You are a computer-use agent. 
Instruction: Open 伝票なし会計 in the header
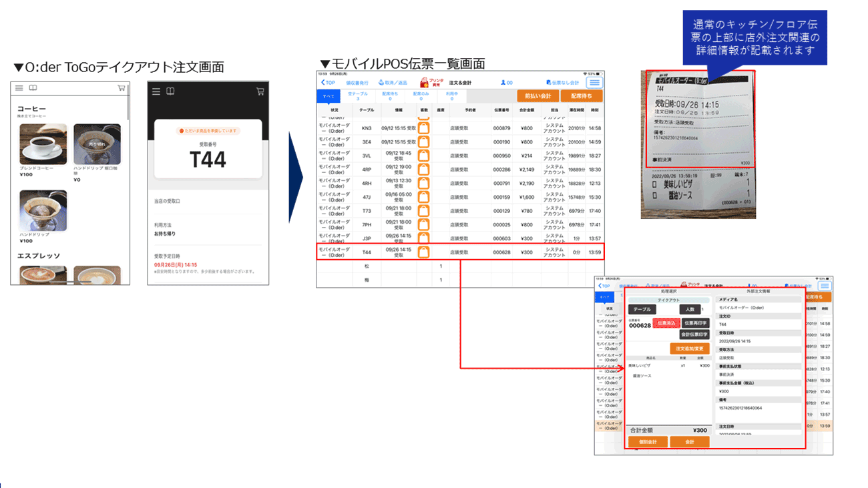(x=562, y=83)
